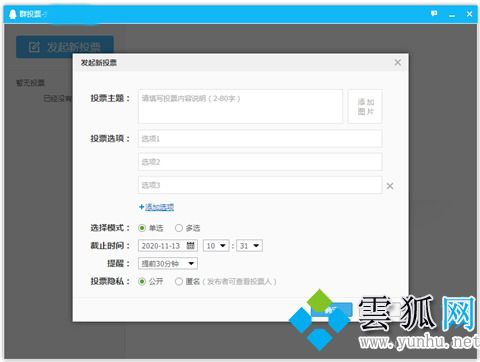Open the calendar icon for 截止时间
480x362 pixels.
190,246
